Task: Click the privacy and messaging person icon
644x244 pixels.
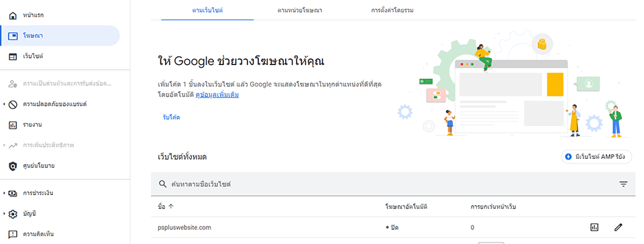Action: click(x=13, y=84)
